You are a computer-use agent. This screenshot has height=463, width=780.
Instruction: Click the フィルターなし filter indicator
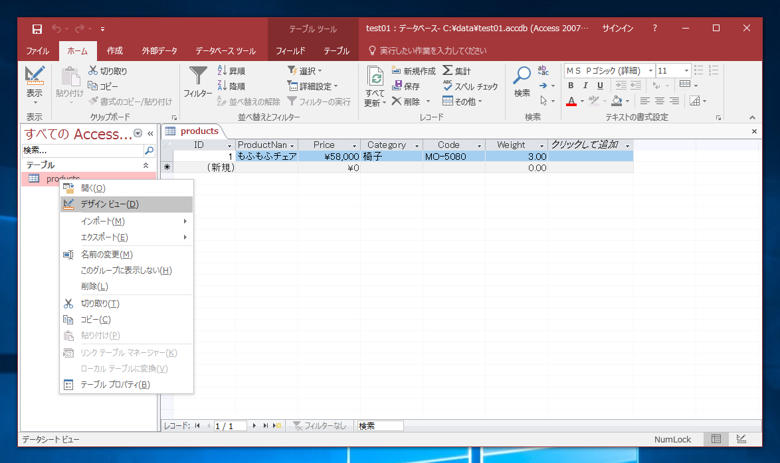pyautogui.click(x=319, y=426)
